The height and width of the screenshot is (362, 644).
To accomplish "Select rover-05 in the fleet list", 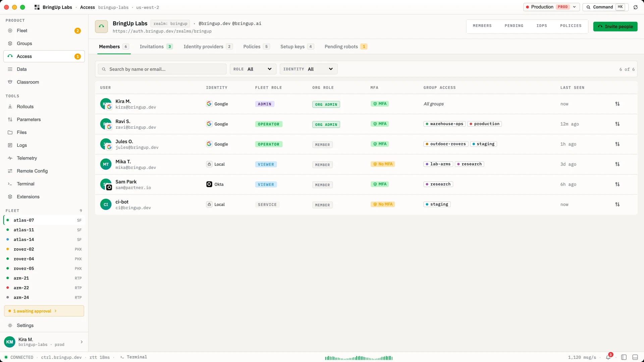I will pyautogui.click(x=44, y=268).
